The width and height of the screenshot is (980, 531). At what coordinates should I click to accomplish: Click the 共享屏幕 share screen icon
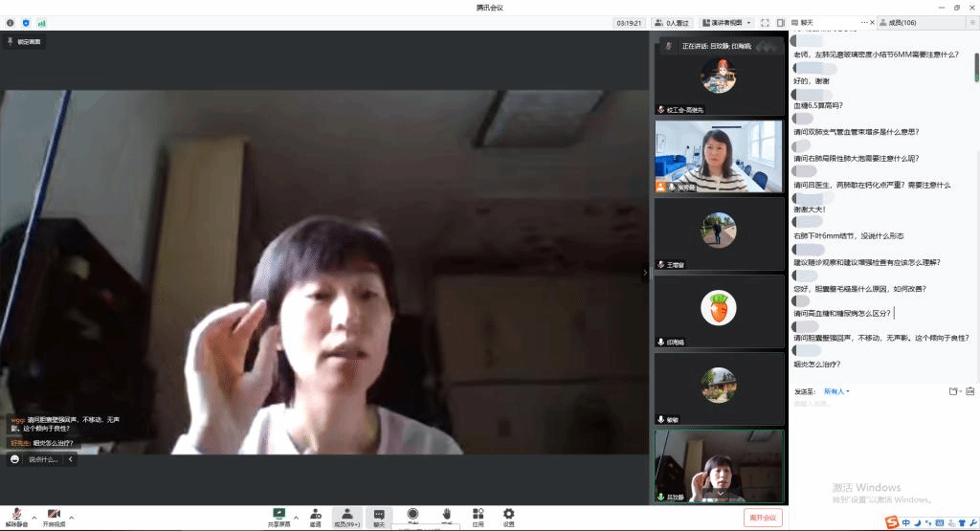(x=279, y=517)
